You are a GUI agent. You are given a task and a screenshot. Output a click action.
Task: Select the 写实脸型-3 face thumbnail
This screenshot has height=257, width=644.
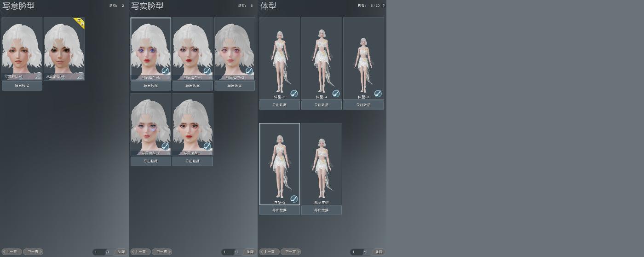coord(235,49)
